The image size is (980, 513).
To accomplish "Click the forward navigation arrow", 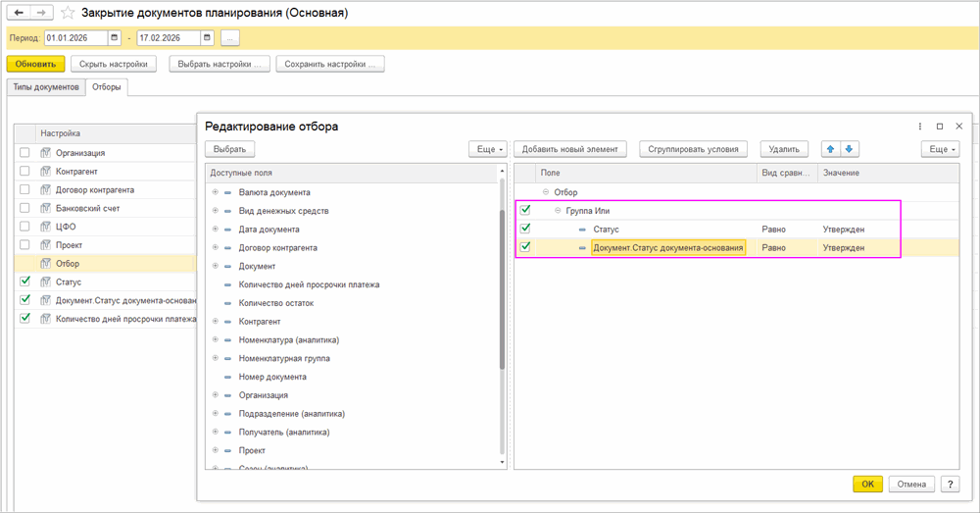I will click(x=41, y=14).
